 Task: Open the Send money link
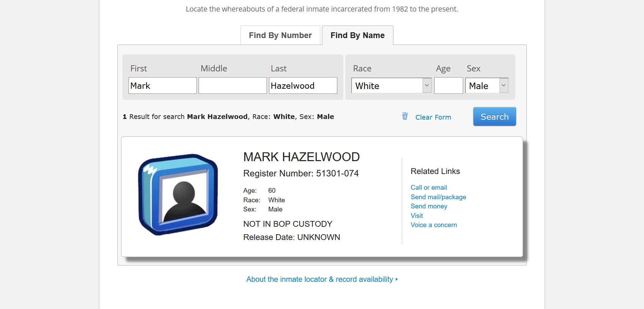[x=429, y=206]
